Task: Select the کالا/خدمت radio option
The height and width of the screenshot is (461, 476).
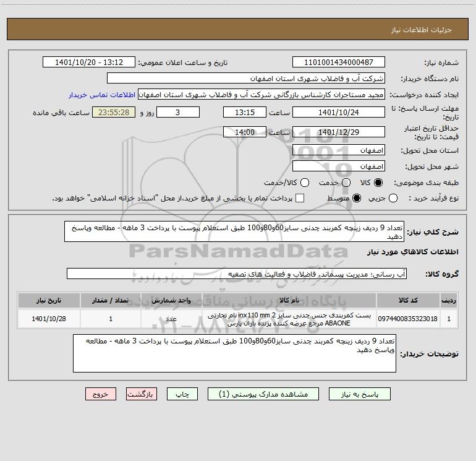Action: [x=305, y=183]
